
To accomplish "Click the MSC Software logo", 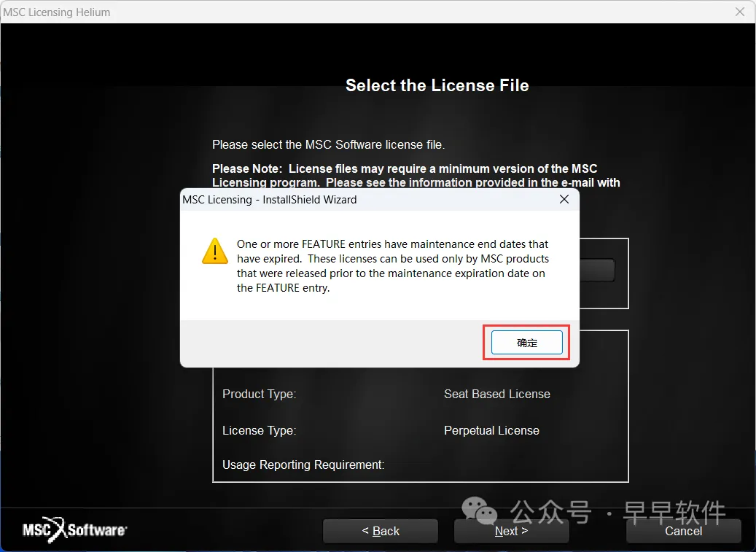I will pyautogui.click(x=75, y=530).
